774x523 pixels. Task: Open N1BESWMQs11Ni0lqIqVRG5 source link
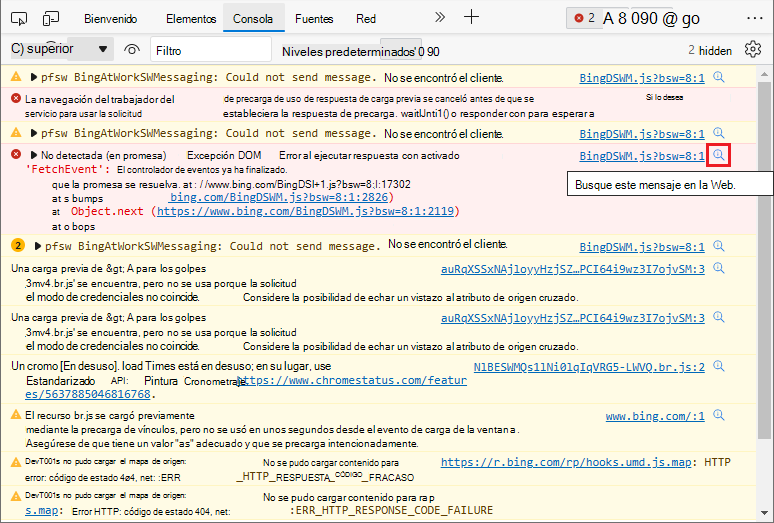pos(589,367)
